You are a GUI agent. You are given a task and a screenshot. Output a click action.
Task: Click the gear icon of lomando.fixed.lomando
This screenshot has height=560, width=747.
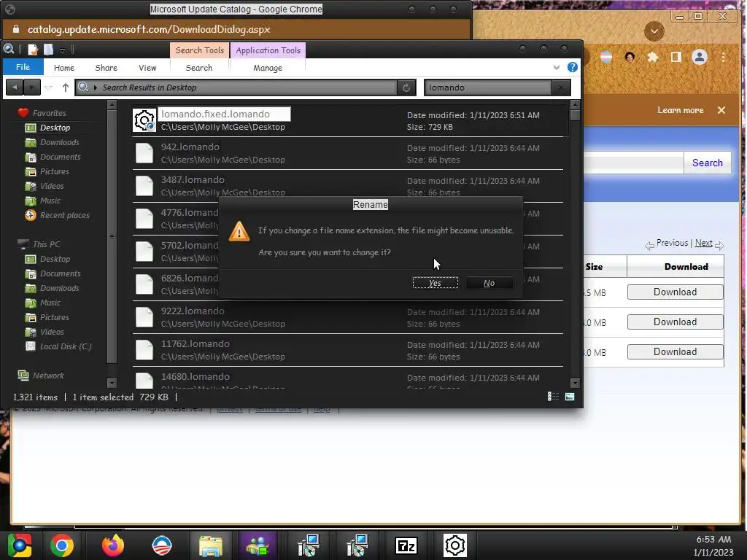tap(144, 120)
